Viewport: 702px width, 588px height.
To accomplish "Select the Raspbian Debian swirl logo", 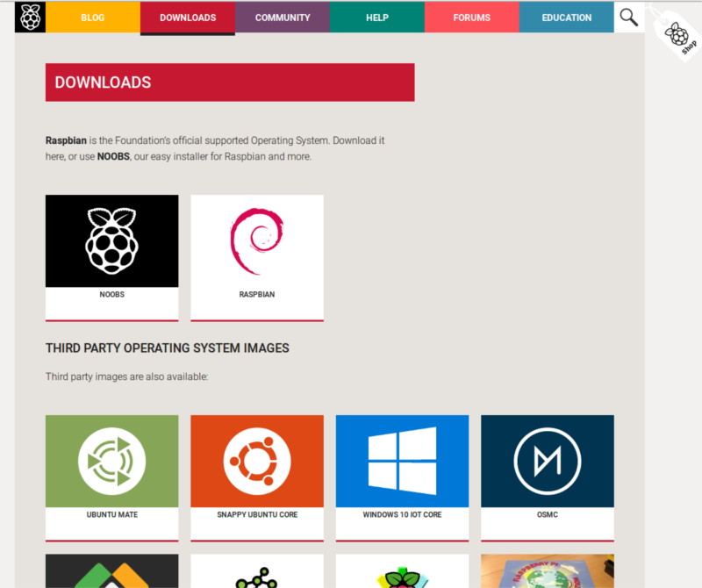I will (x=257, y=241).
